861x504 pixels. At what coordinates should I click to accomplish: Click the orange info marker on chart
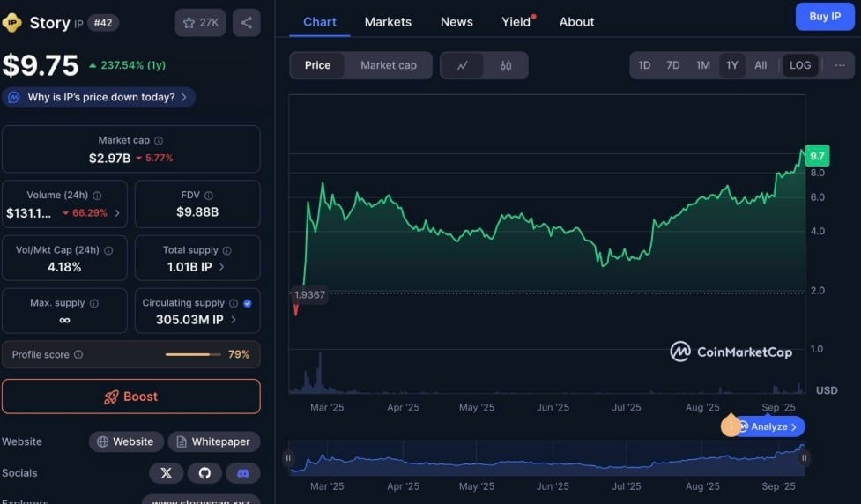pos(731,426)
